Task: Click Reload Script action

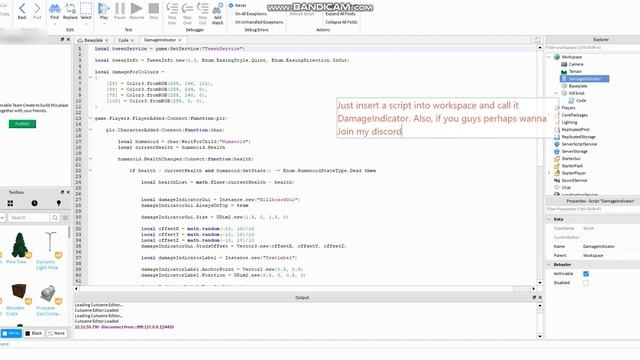Action: pyautogui.click(x=302, y=14)
